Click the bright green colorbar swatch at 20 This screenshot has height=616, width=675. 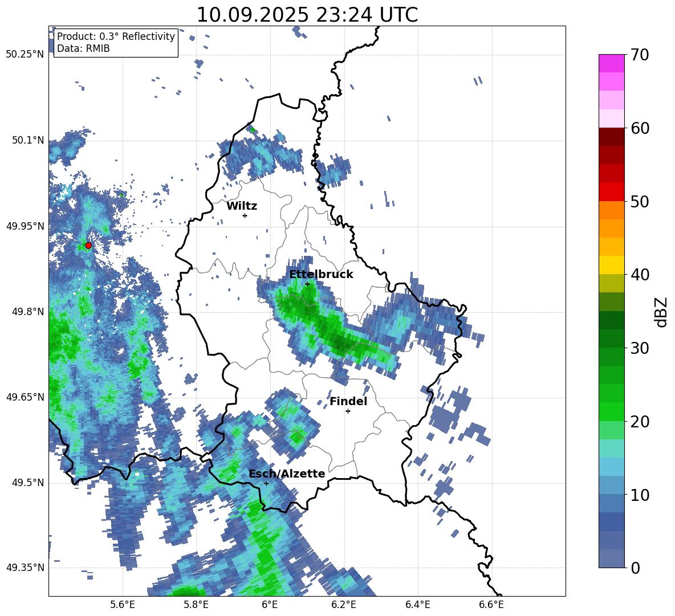pos(611,412)
